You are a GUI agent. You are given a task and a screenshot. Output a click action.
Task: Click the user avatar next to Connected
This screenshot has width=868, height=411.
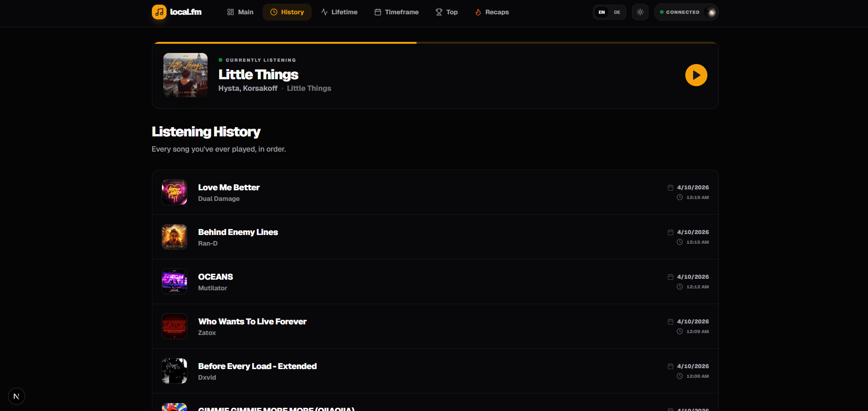coord(711,12)
